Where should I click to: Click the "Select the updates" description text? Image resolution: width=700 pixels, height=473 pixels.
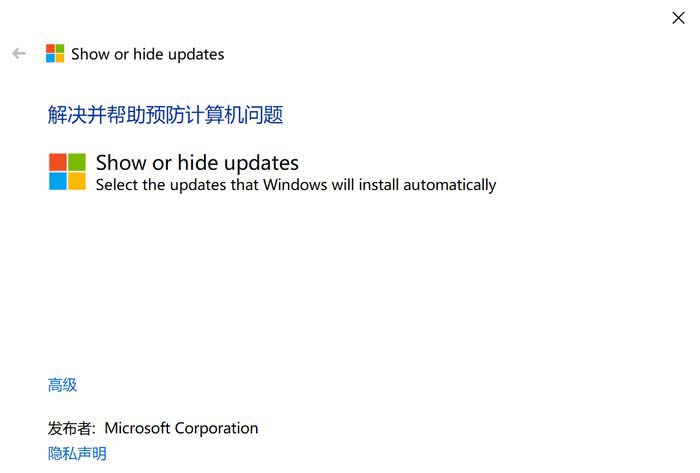click(x=296, y=185)
